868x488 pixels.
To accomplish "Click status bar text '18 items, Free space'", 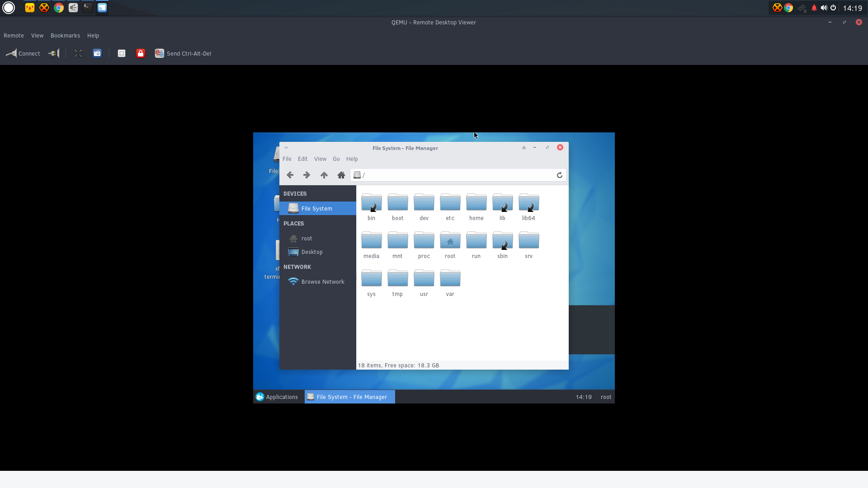I will pyautogui.click(x=398, y=365).
